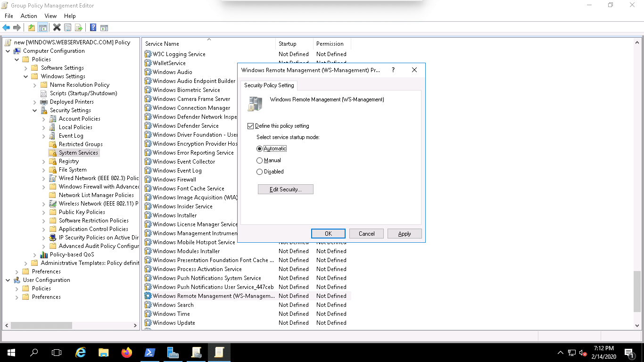Launch Internet Explorer from the taskbar
The width and height of the screenshot is (644, 362).
tap(81, 353)
